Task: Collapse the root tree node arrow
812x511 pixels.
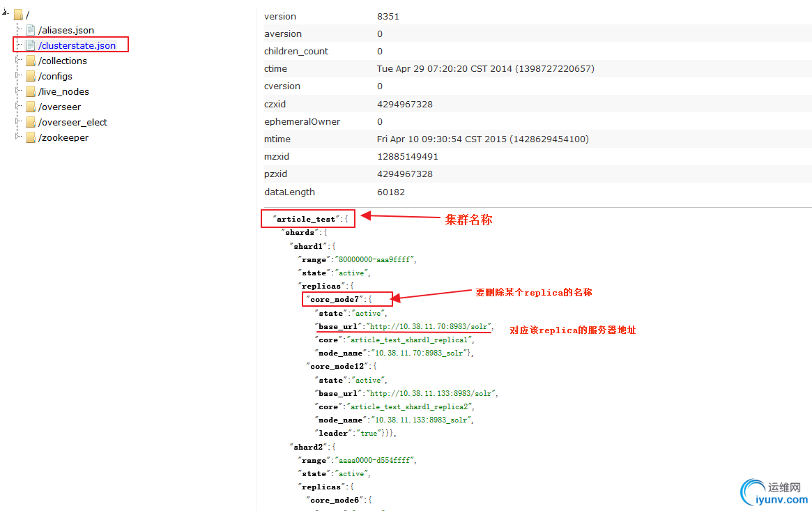Action: (5, 11)
